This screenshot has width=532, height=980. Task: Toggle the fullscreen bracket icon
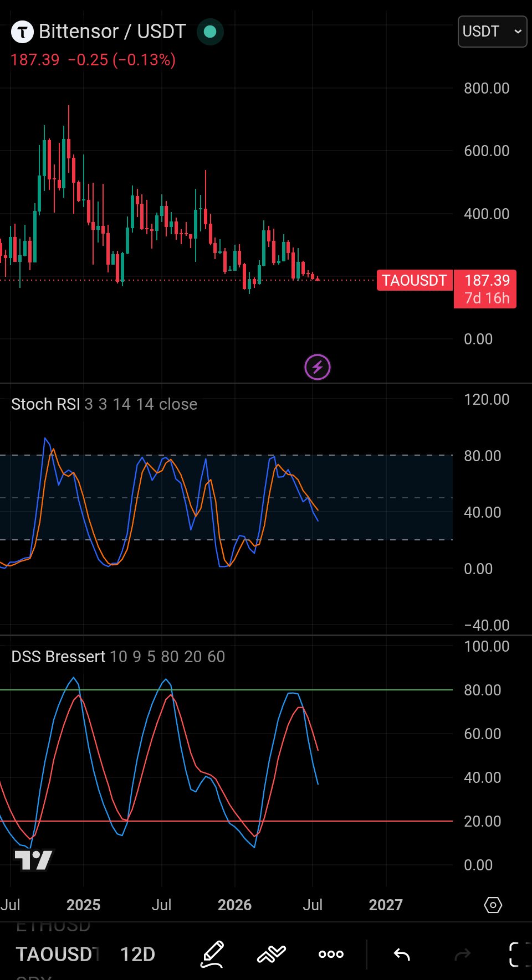click(520, 954)
